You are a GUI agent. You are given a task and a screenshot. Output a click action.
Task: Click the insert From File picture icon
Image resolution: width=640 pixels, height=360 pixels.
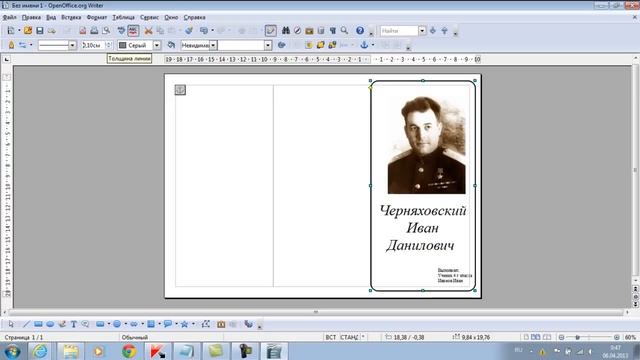click(x=221, y=324)
